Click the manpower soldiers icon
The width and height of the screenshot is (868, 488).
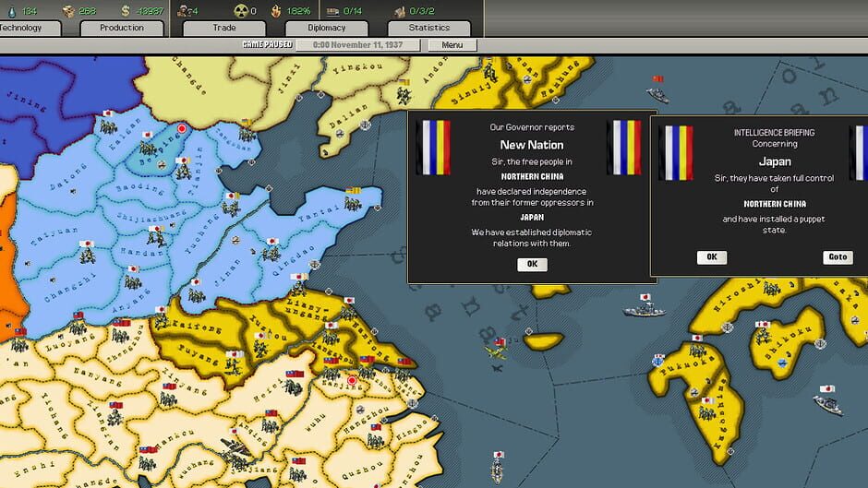click(x=182, y=11)
